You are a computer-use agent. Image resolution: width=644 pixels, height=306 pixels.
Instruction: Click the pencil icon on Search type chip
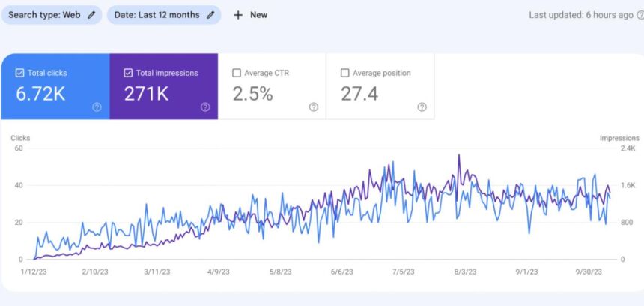point(91,15)
